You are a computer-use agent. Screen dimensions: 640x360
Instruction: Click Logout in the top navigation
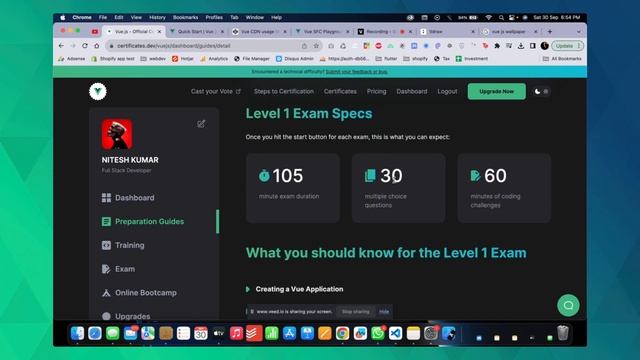pyautogui.click(x=447, y=91)
